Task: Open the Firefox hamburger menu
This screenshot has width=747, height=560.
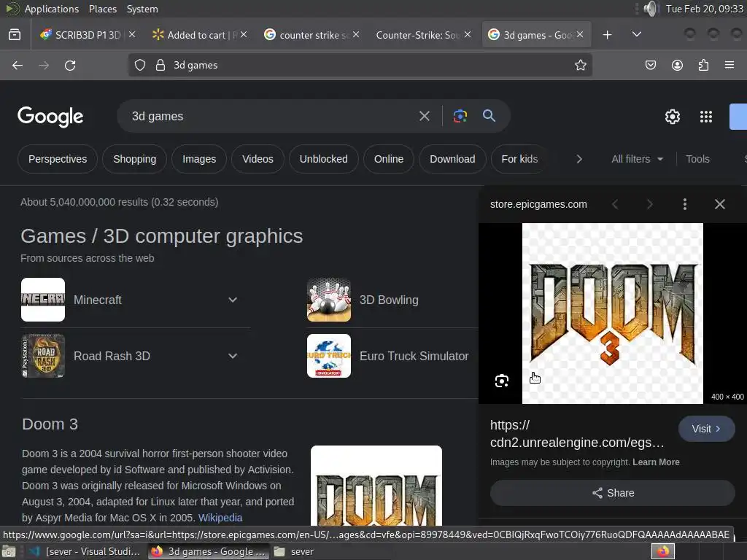Action: tap(729, 65)
